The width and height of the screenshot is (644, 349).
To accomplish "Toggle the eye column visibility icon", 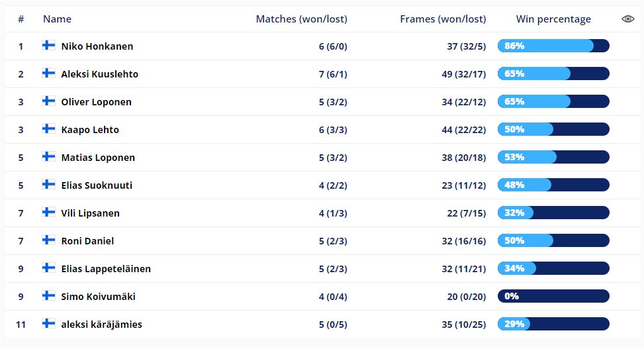I will [627, 19].
